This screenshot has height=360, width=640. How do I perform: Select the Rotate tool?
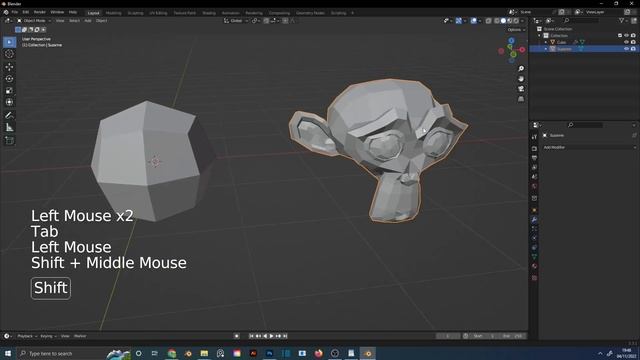click(9, 78)
